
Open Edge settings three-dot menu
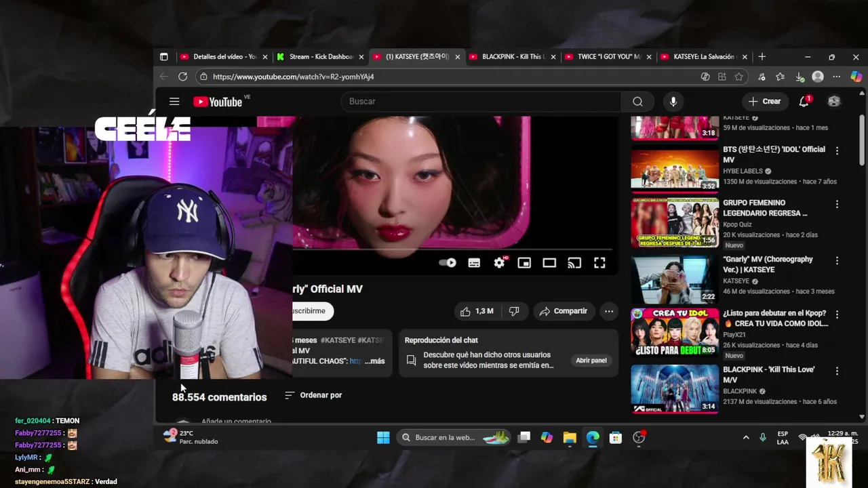pyautogui.click(x=837, y=77)
